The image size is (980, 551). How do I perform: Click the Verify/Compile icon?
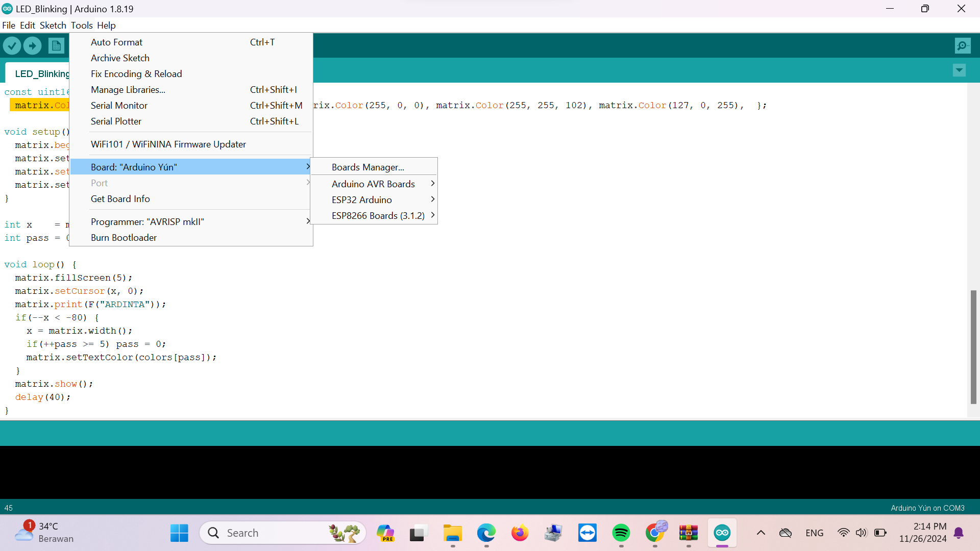[12, 45]
